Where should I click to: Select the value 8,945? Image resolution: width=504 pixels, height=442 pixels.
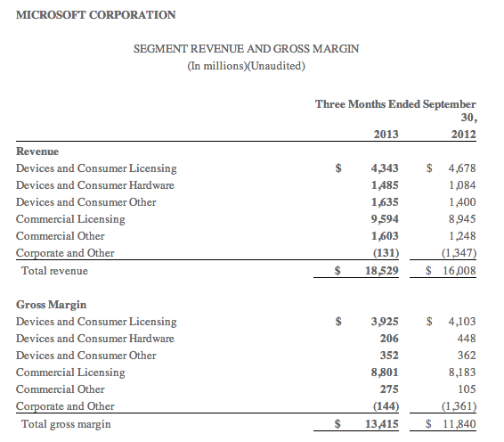coord(462,219)
